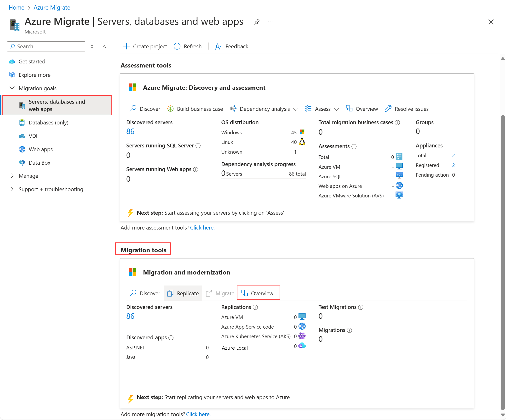Click the 86 discovered servers link
The width and height of the screenshot is (506, 420).
[130, 131]
